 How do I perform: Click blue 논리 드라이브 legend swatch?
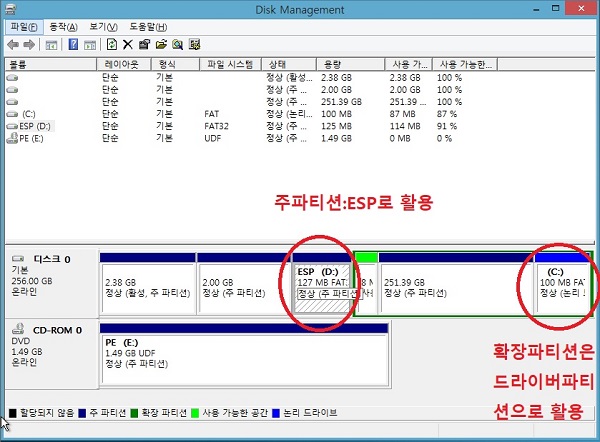(276, 413)
